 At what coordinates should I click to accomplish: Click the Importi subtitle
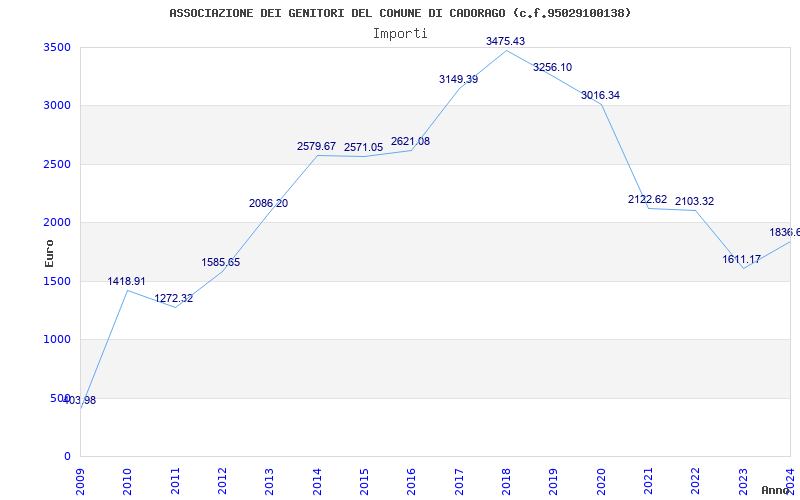pos(400,34)
